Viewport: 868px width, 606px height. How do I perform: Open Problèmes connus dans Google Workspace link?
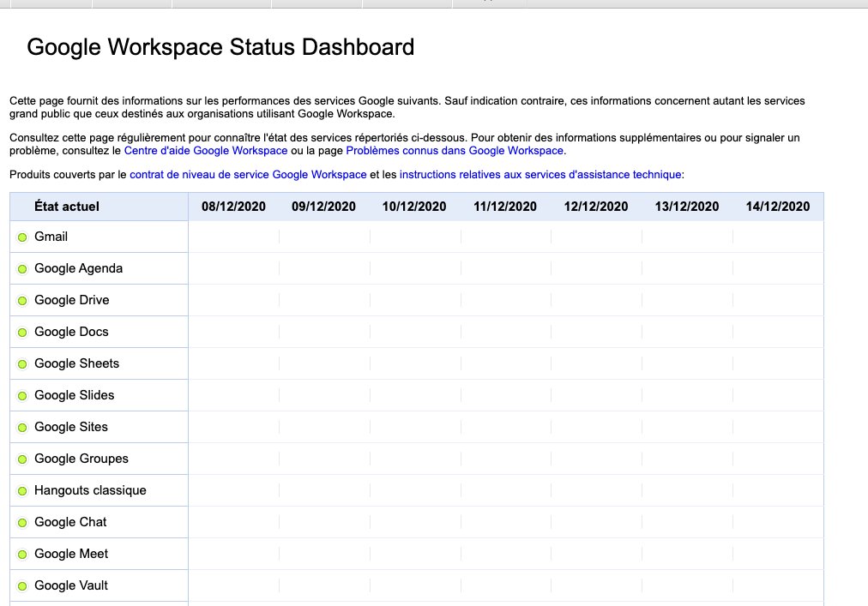tap(455, 151)
